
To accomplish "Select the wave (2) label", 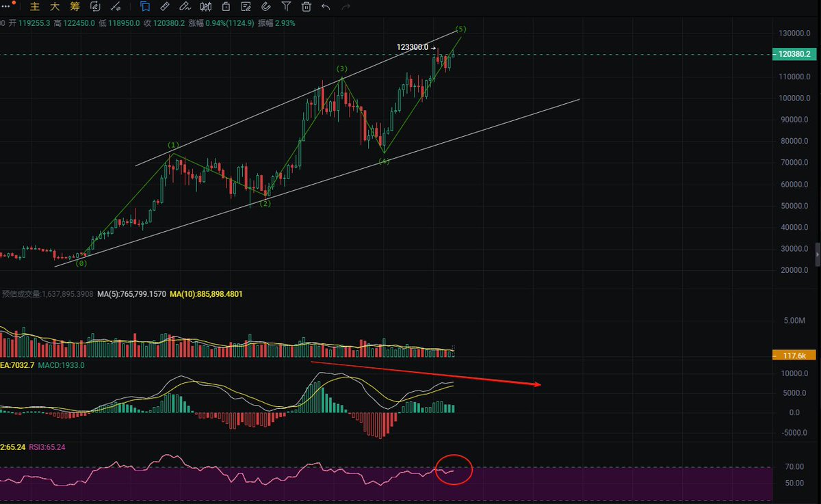I will point(265,203).
